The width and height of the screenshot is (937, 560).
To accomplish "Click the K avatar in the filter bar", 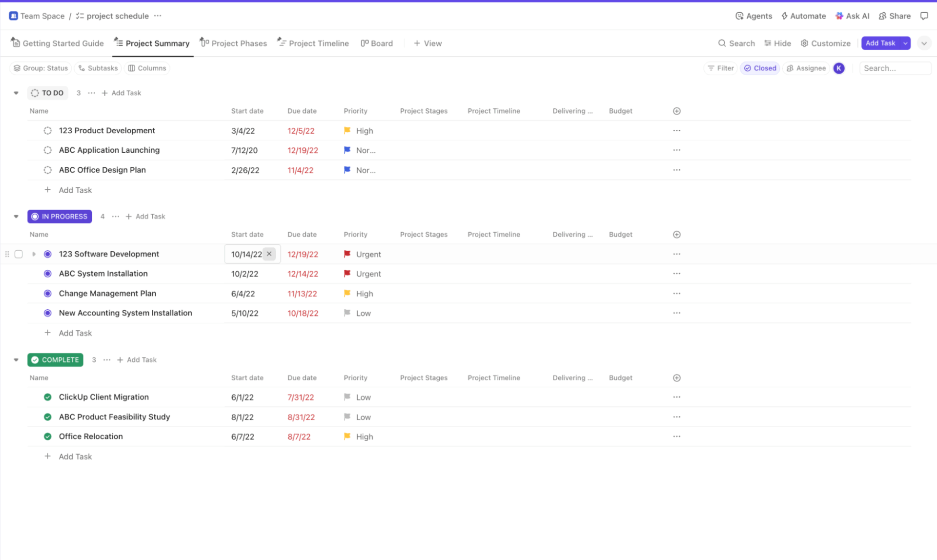I will click(838, 68).
